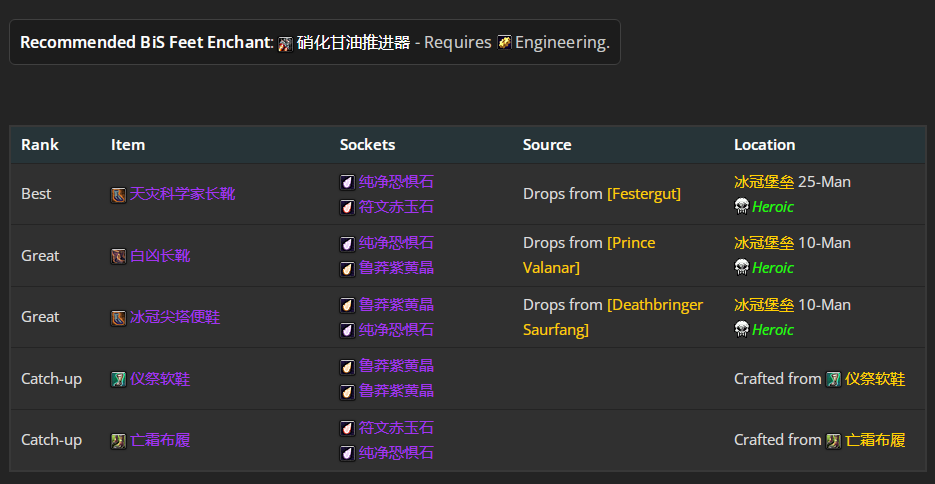The width and height of the screenshot is (935, 484).
Task: Click the 白凶长靴 item icon
Action: pos(118,256)
